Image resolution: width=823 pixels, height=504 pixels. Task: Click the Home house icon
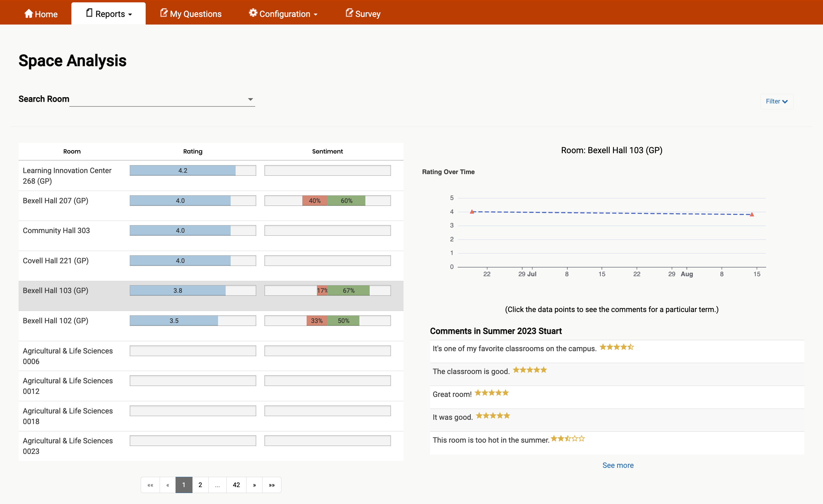click(29, 13)
